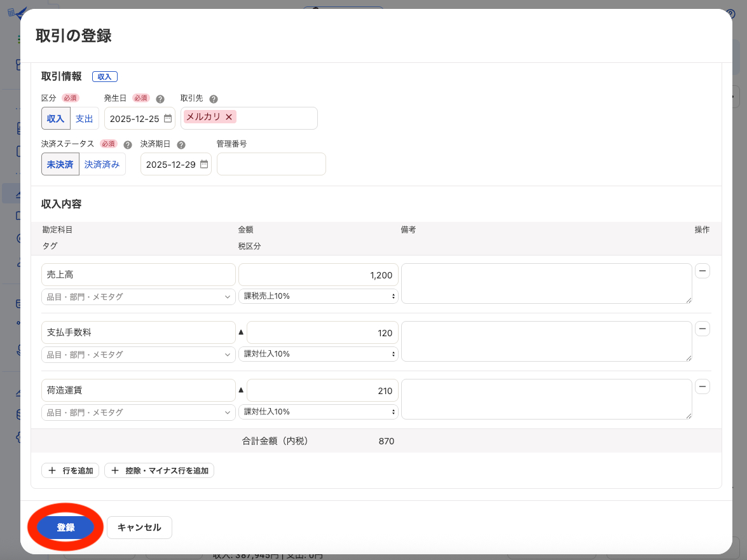Image resolution: width=747 pixels, height=560 pixels.
Task: Open the 課税売上10% tax category dropdown
Action: [318, 296]
